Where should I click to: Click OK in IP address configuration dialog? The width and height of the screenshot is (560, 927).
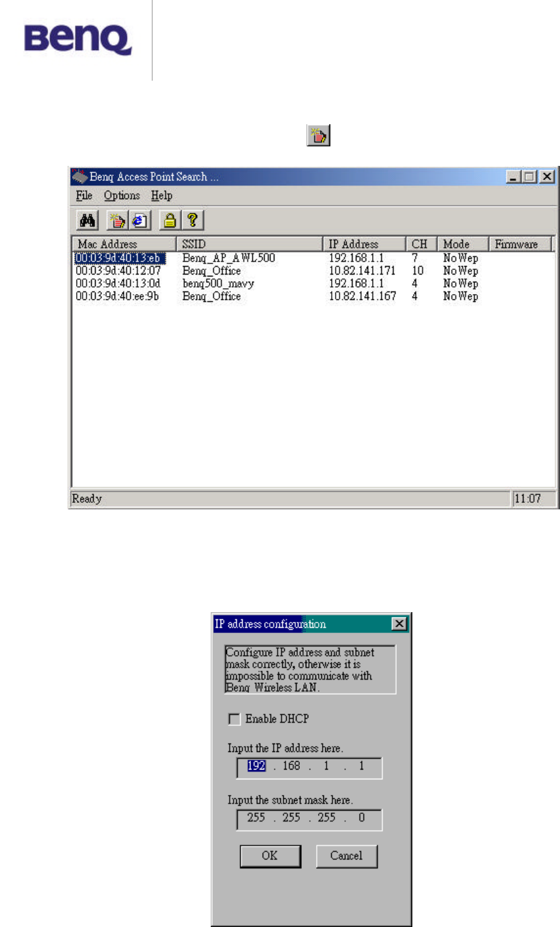270,856
